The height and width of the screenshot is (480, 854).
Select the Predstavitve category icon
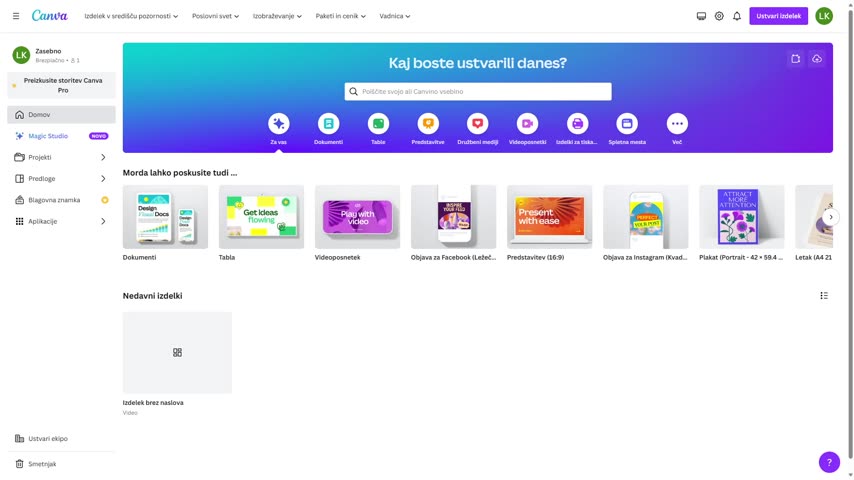(428, 124)
